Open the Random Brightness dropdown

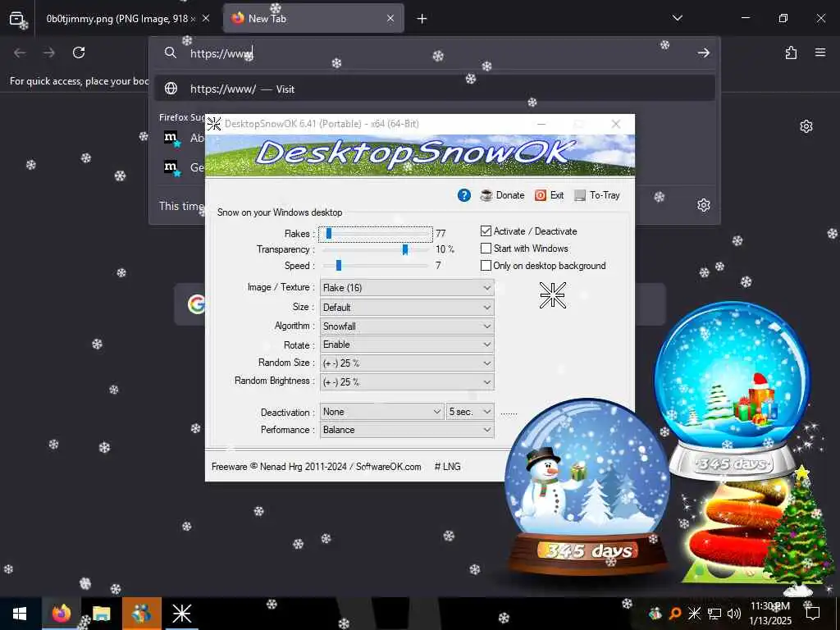[x=407, y=382]
